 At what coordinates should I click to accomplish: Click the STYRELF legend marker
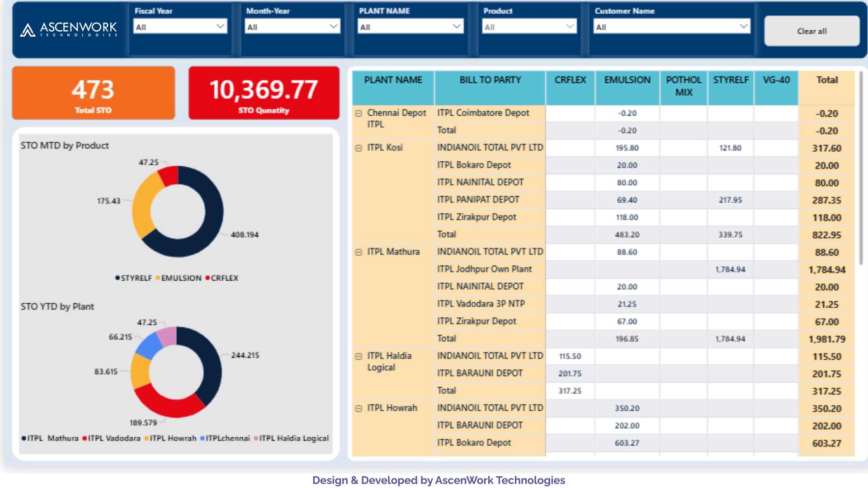pyautogui.click(x=118, y=278)
